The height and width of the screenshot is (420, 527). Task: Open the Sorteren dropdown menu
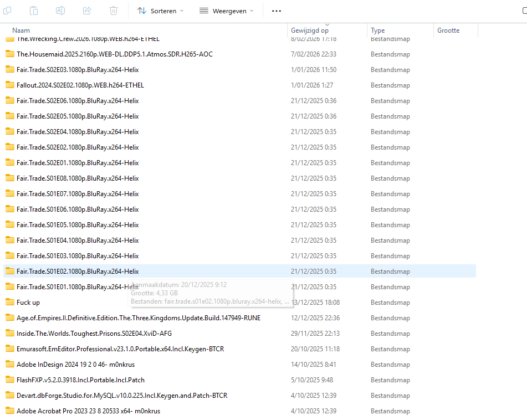point(161,11)
